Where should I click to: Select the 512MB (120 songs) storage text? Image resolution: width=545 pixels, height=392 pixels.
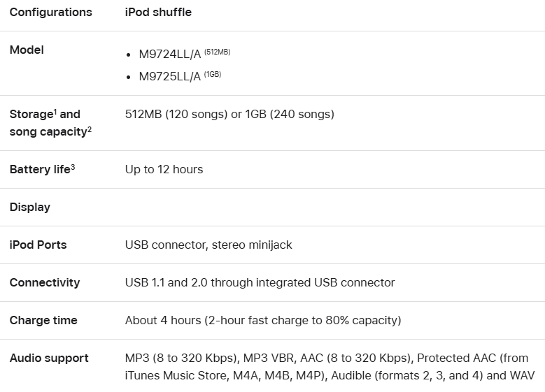[x=176, y=114]
